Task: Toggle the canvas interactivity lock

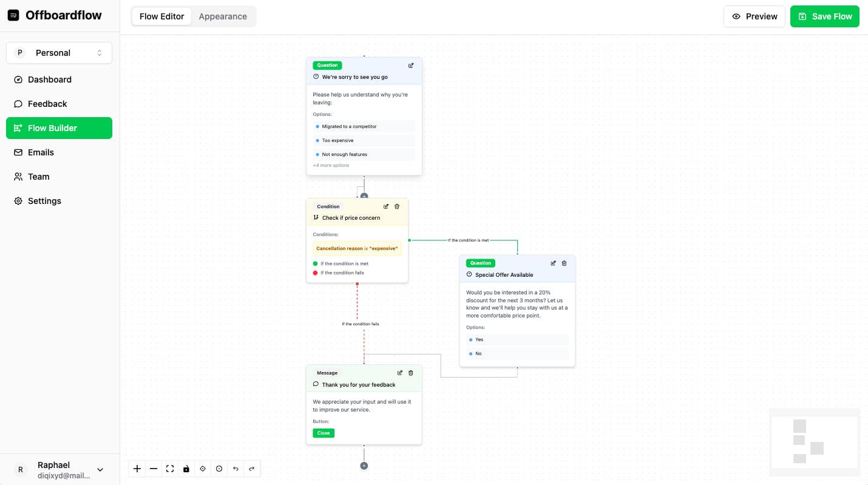Action: tap(186, 469)
